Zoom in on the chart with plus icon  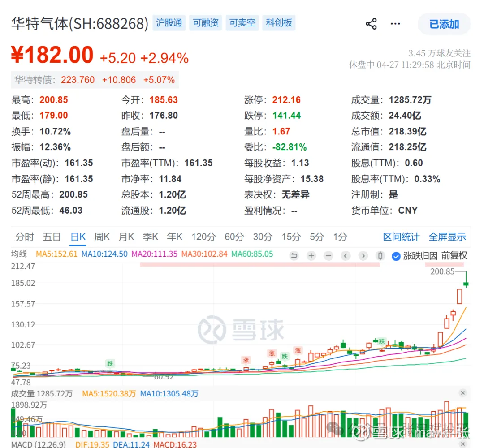[311, 255]
